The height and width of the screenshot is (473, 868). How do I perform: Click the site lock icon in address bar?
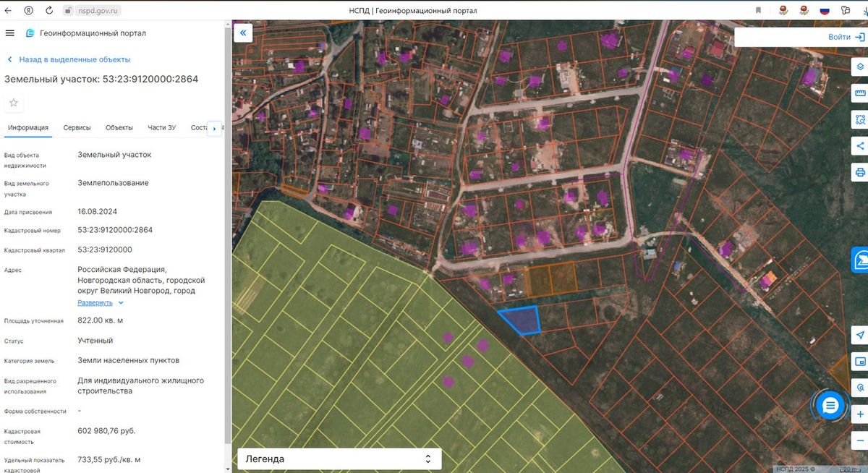(67, 10)
